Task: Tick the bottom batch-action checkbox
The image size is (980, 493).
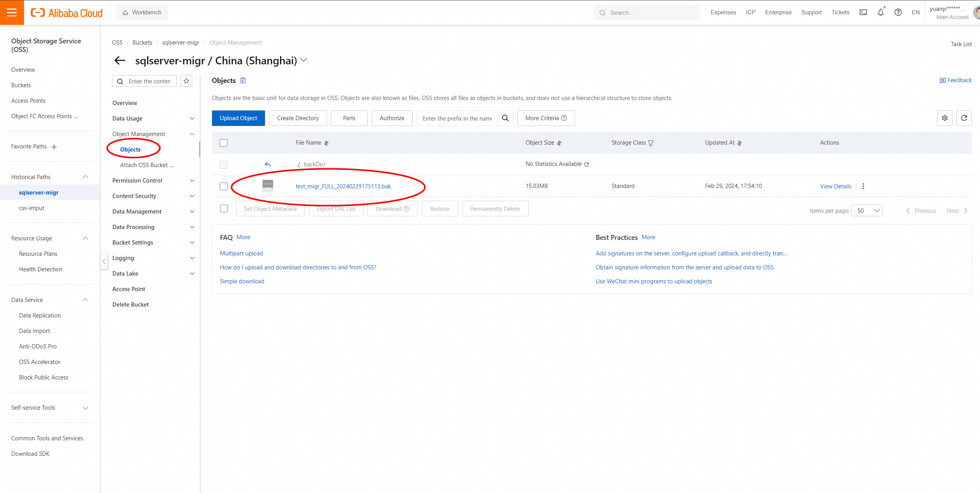Action: click(x=224, y=209)
